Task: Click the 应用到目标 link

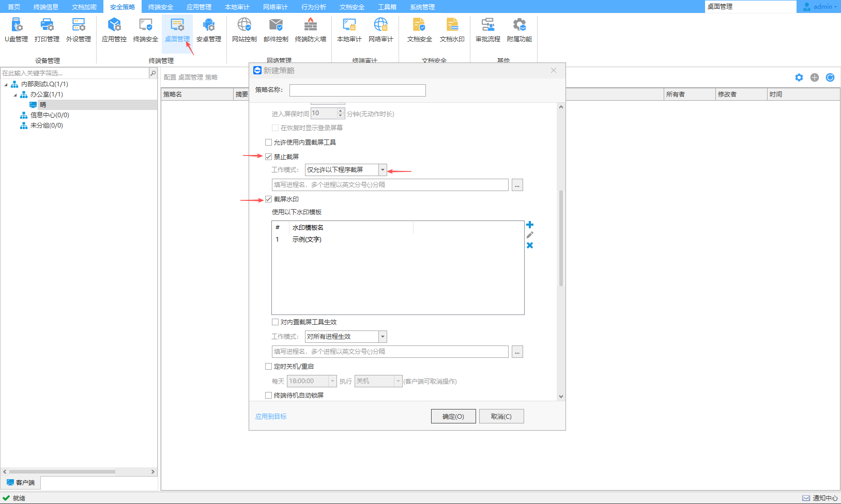Action: point(271,416)
